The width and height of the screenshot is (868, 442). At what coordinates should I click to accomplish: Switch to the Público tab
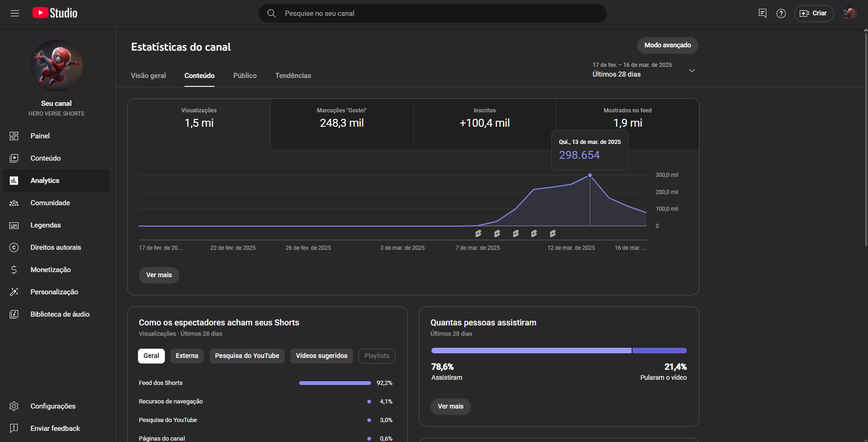[x=245, y=75]
